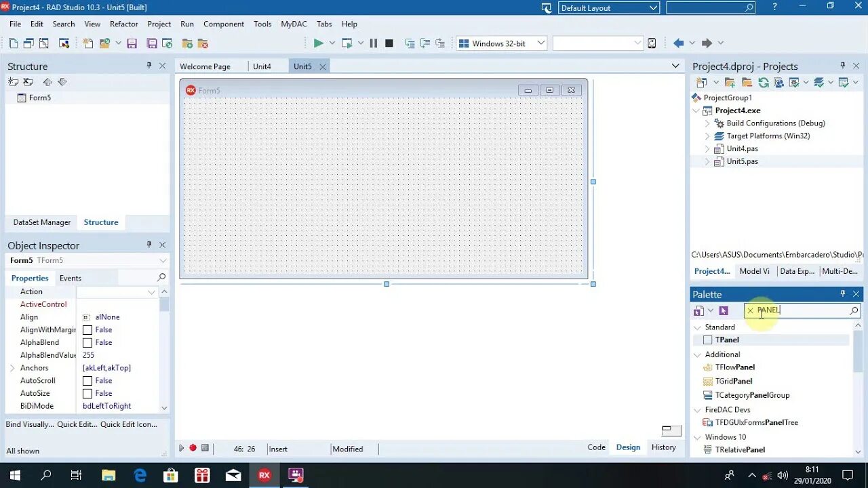Select TPanel in the palette

(x=727, y=340)
